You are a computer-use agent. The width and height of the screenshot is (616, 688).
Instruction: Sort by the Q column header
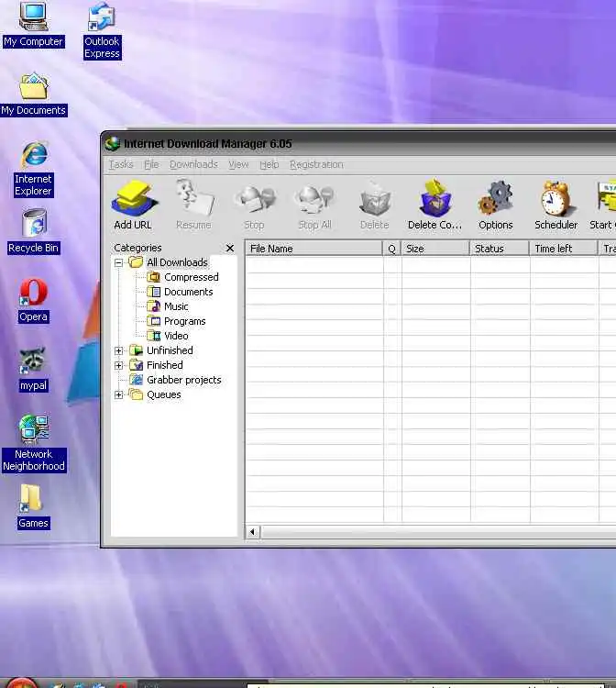[x=392, y=249]
